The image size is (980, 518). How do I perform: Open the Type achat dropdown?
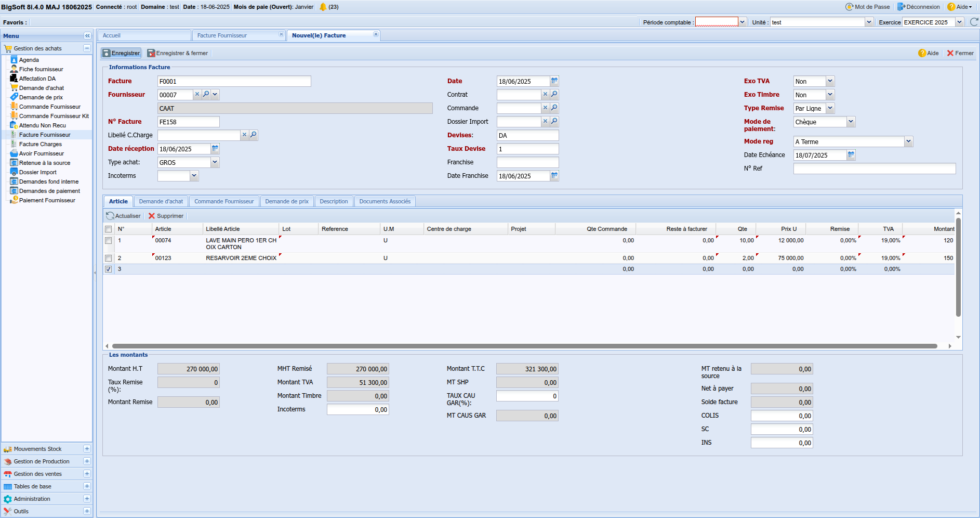(x=215, y=162)
